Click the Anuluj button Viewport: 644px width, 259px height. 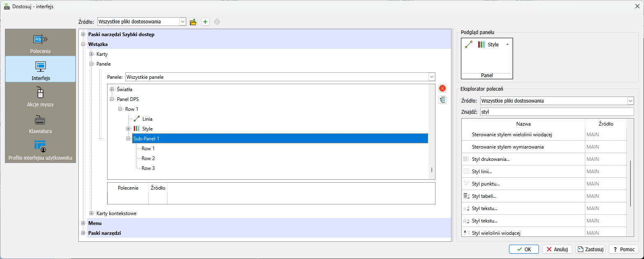tap(557, 249)
